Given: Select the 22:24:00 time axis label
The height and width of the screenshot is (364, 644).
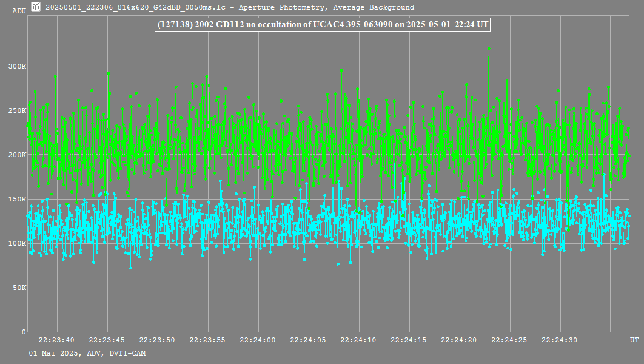Looking at the screenshot, I should 258,340.
